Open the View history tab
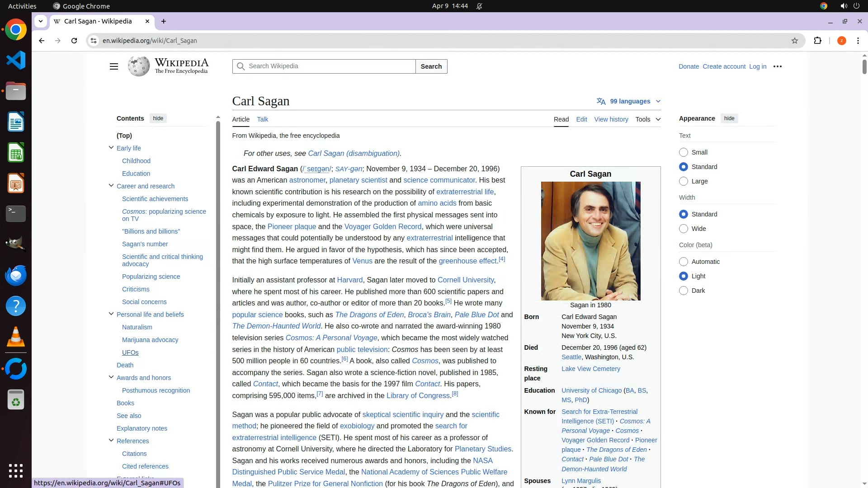This screenshot has width=868, height=488. click(611, 119)
